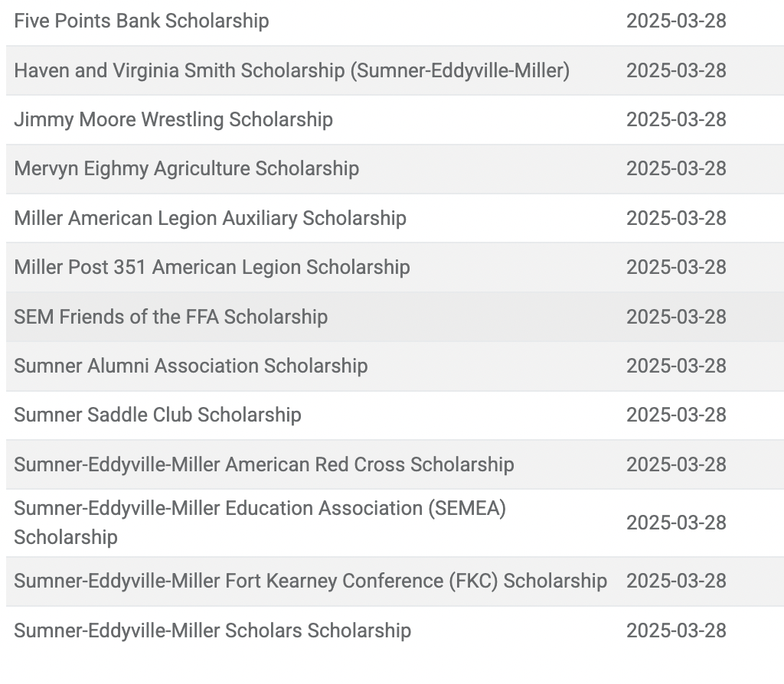Click the date in the SEM Friends FFA row

coord(676,317)
